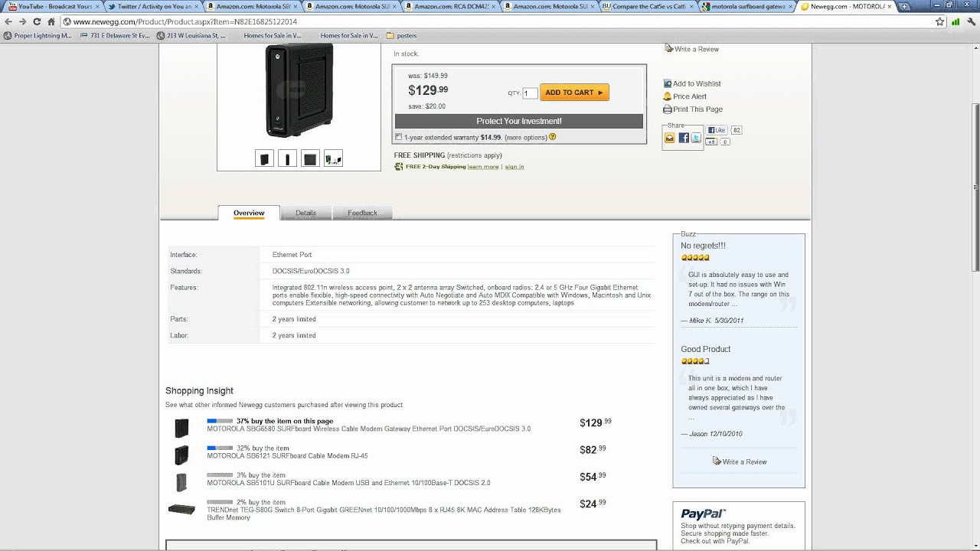Click the sign in link
This screenshot has width=980, height=551.
click(x=514, y=167)
